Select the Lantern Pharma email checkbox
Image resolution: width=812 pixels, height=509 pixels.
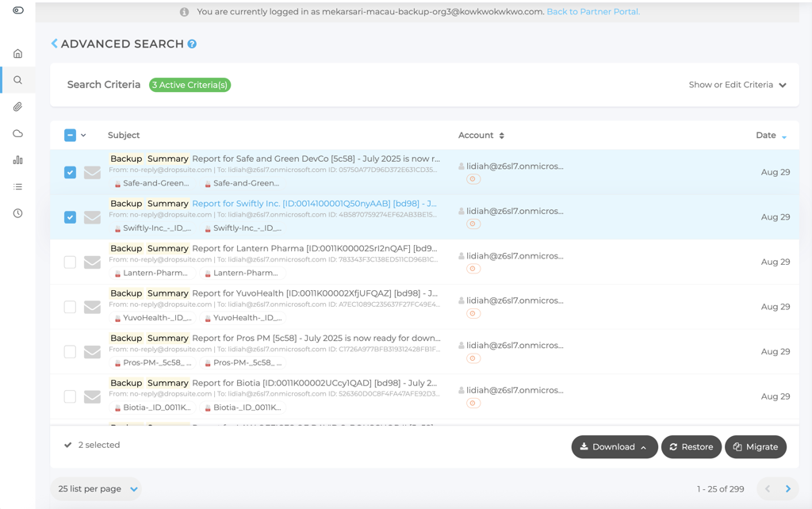pyautogui.click(x=70, y=262)
